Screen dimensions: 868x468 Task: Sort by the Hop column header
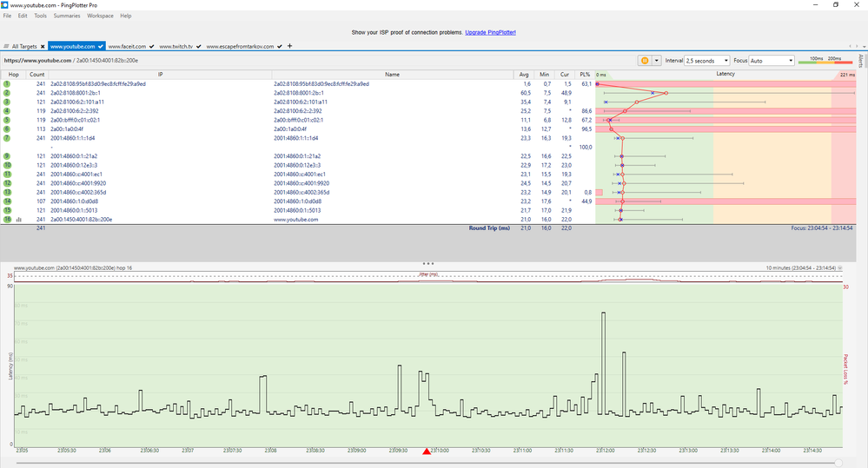coord(13,74)
